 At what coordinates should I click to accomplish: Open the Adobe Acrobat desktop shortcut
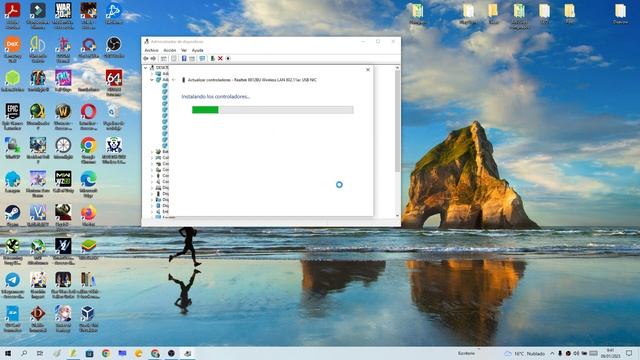tap(12, 15)
